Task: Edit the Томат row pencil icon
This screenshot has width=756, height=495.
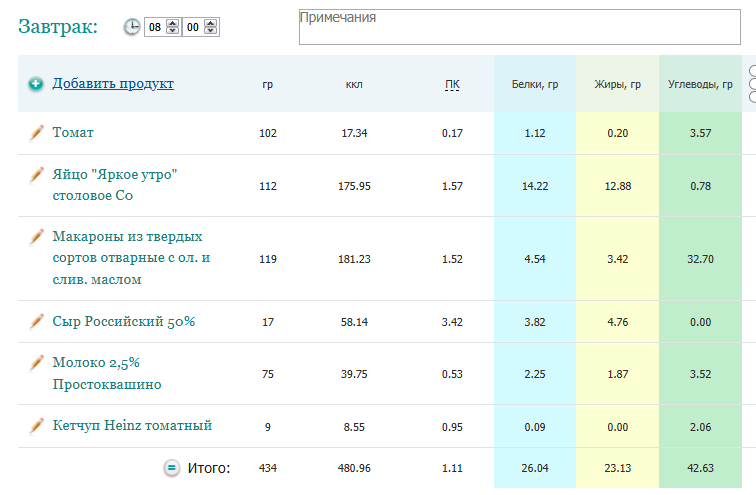Action: click(37, 133)
